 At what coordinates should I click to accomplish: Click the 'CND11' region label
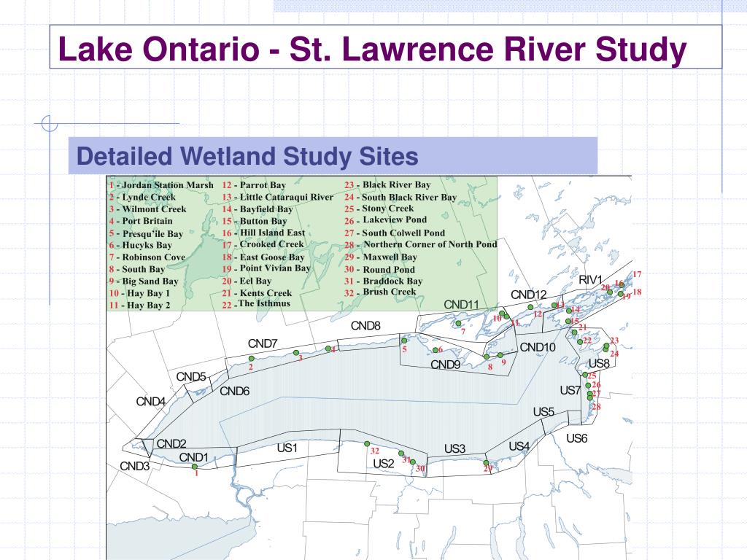(461, 305)
